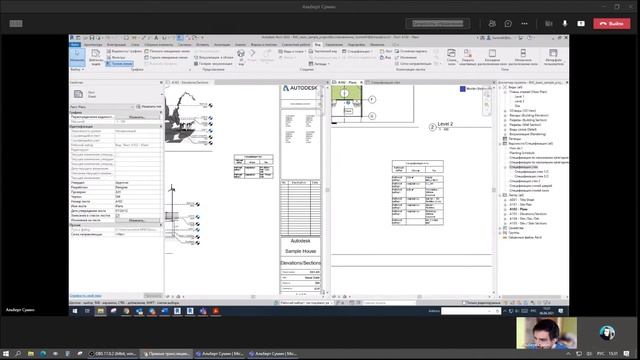This screenshot has width=640, height=360.
Task: Activate the schedule view tab beside A102 - Plans
Action: point(385,82)
